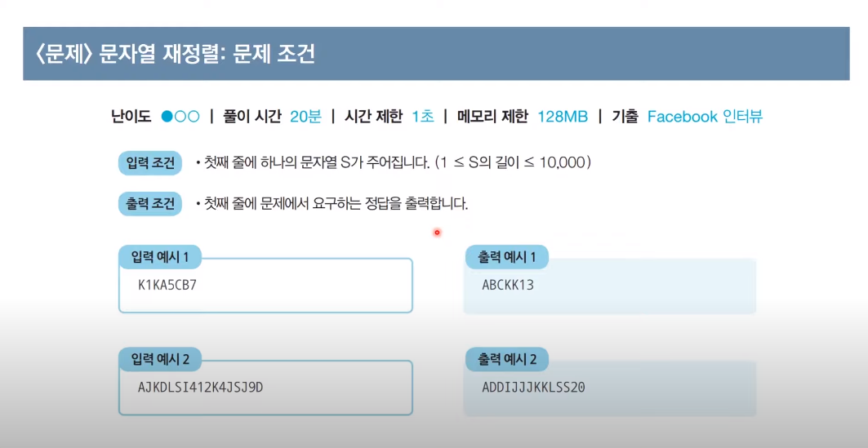Click the 1초 value
Viewport: 868px width, 448px height.
click(x=423, y=117)
